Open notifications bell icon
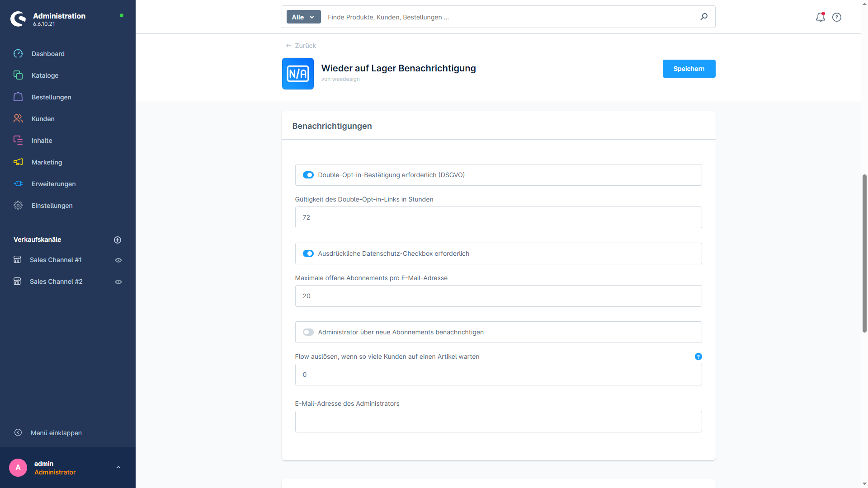 [820, 17]
